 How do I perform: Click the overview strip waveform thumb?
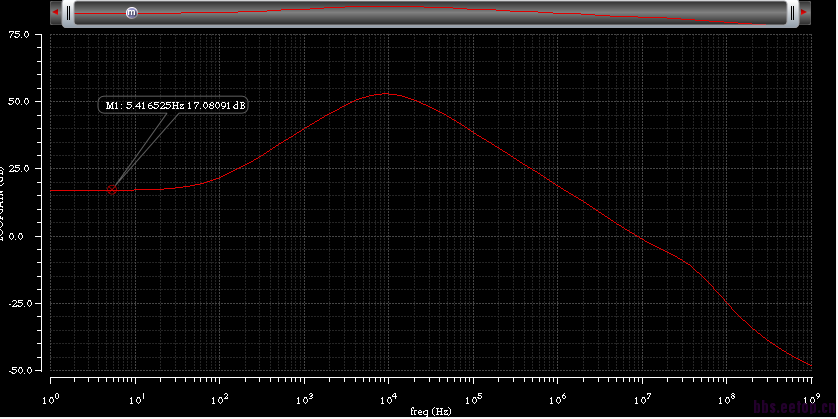(431, 13)
